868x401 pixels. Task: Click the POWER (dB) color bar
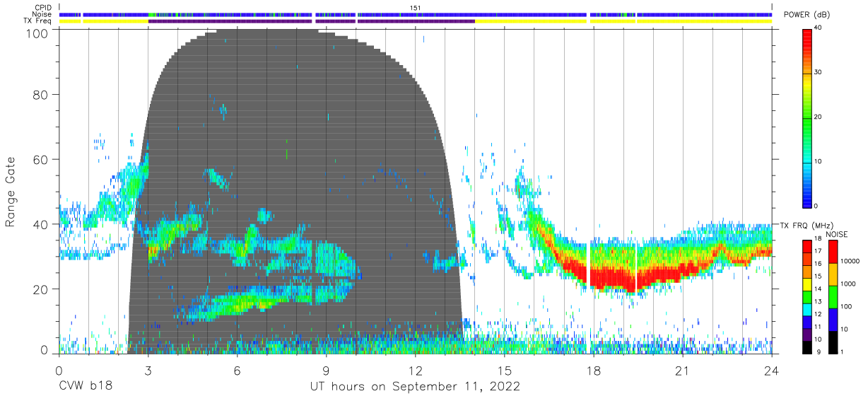[x=807, y=117]
